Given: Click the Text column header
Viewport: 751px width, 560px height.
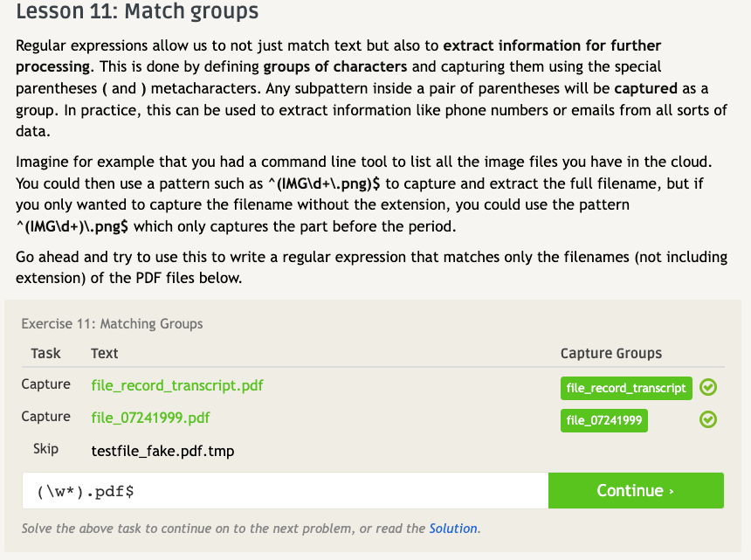Looking at the screenshot, I should (x=104, y=354).
